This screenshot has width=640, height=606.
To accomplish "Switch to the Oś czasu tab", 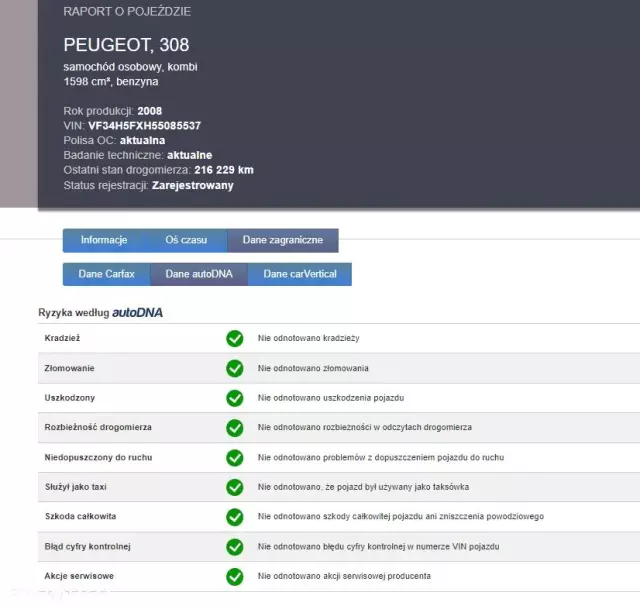I will (186, 240).
